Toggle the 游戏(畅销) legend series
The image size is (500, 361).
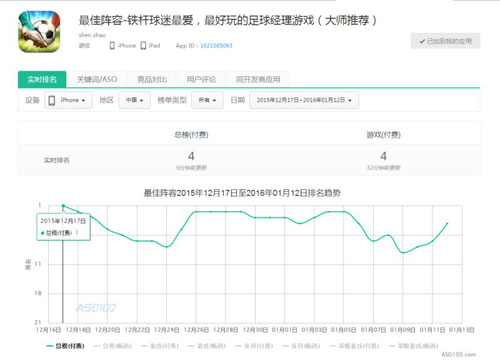(207, 346)
